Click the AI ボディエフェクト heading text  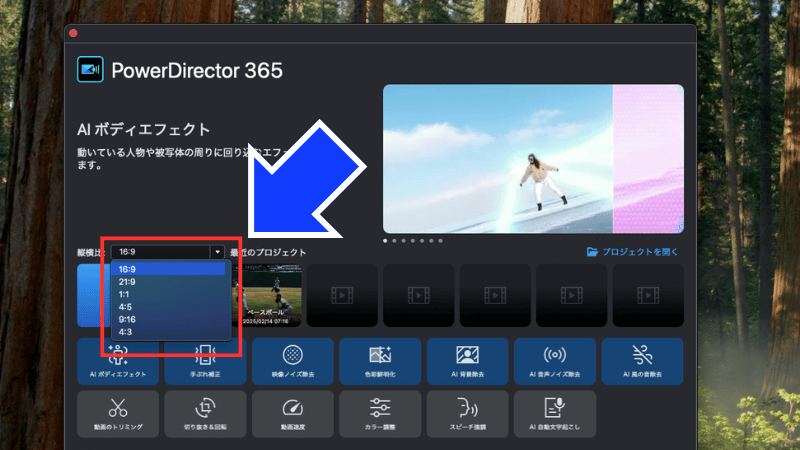143,130
